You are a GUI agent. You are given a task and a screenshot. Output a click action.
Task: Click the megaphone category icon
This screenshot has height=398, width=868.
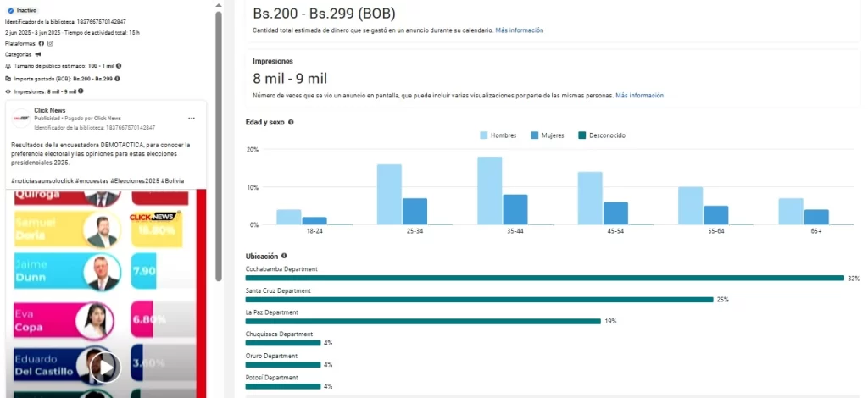coord(38,55)
